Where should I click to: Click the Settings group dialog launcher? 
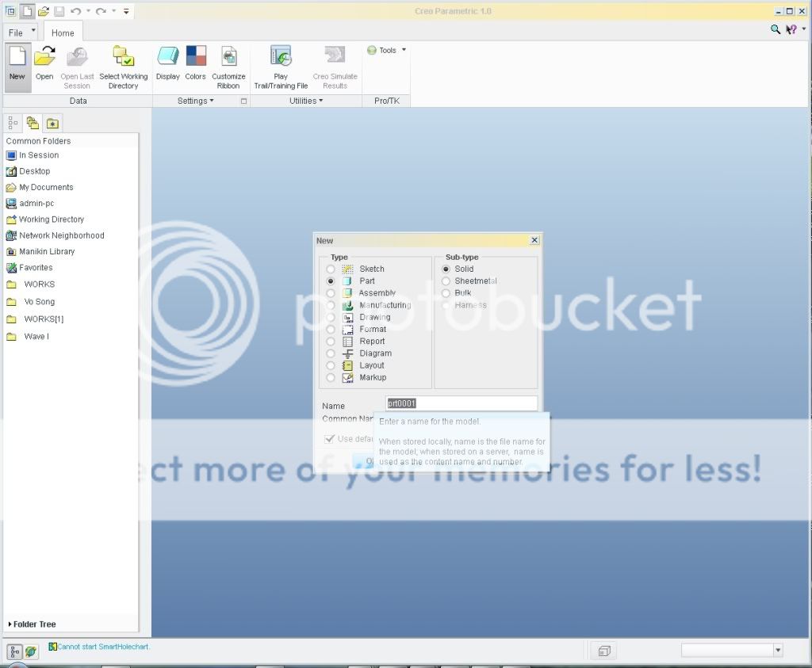(244, 101)
